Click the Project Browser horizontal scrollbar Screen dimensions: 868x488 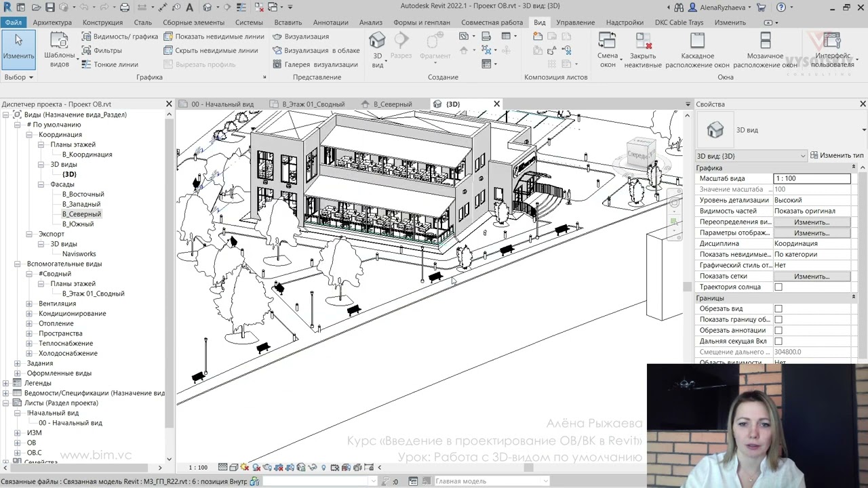pos(83,468)
